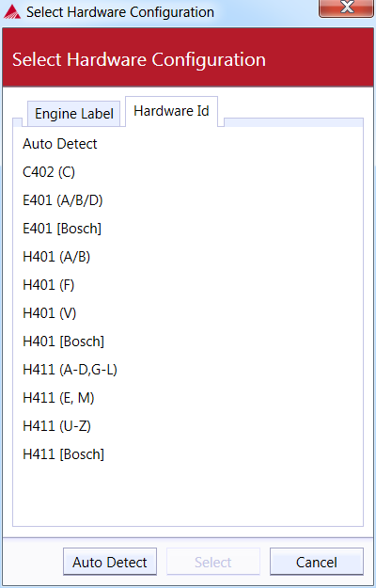Select the Hardware Id tab

[171, 111]
